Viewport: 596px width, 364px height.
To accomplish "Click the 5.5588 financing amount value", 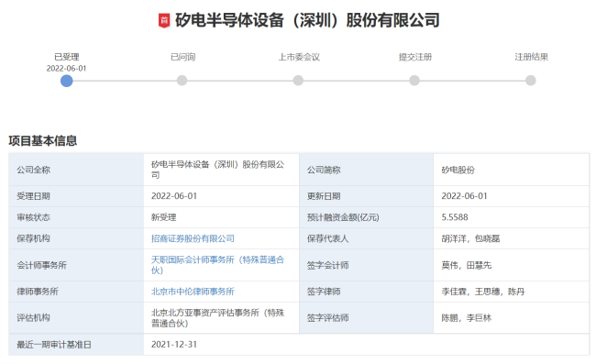I will (x=455, y=217).
